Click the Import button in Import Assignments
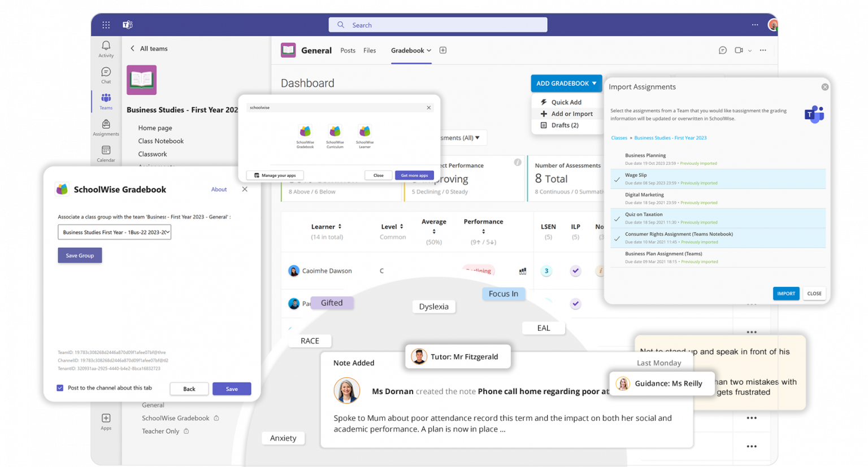Screen dimensions: 868x467 pyautogui.click(x=786, y=294)
